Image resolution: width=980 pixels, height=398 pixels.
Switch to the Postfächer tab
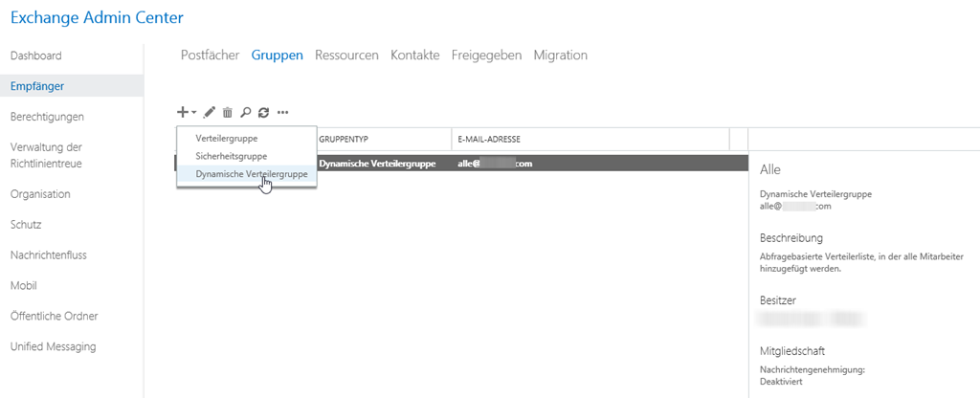point(210,55)
